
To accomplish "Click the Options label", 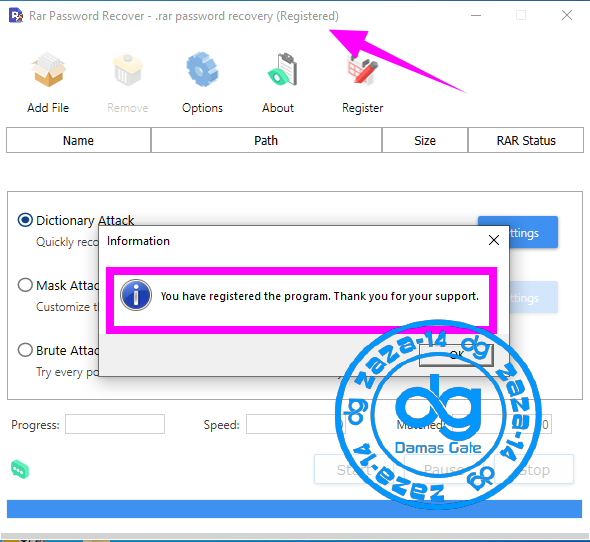I will [x=202, y=108].
